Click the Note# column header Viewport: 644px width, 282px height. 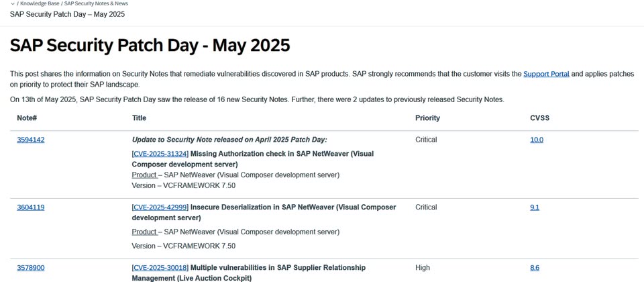click(27, 118)
